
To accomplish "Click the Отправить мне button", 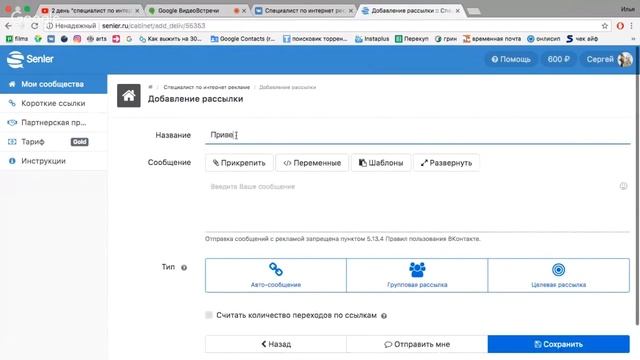I will [417, 344].
